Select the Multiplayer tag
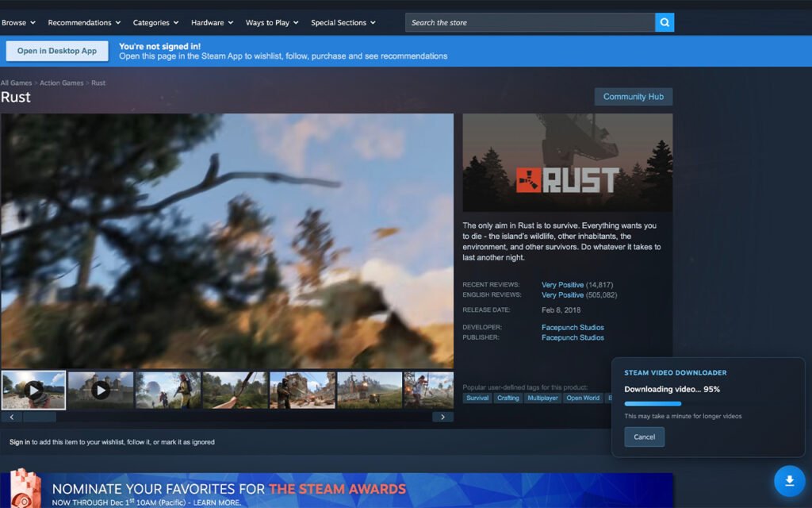The height and width of the screenshot is (508, 812). tap(542, 398)
